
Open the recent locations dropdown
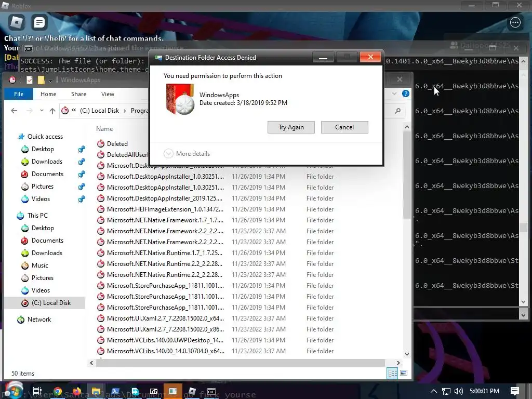tap(42, 111)
